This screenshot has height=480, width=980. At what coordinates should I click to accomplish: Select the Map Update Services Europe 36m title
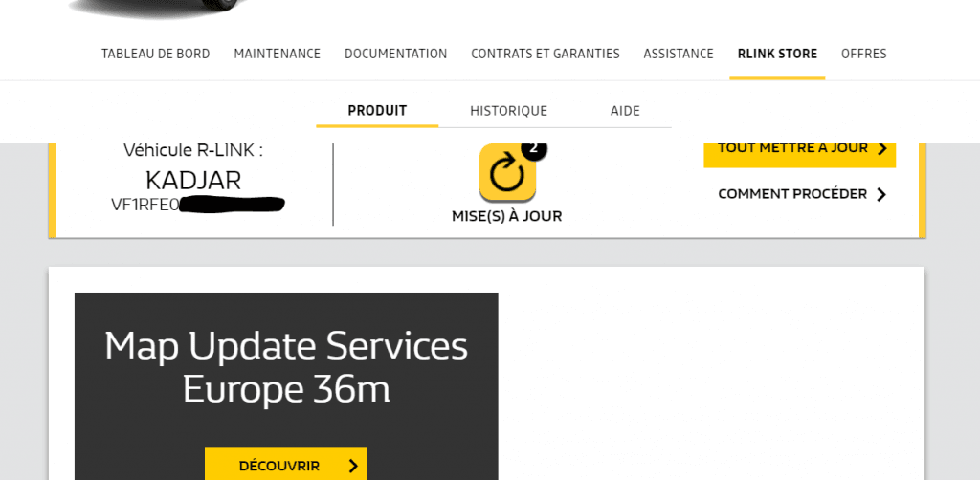tap(286, 367)
